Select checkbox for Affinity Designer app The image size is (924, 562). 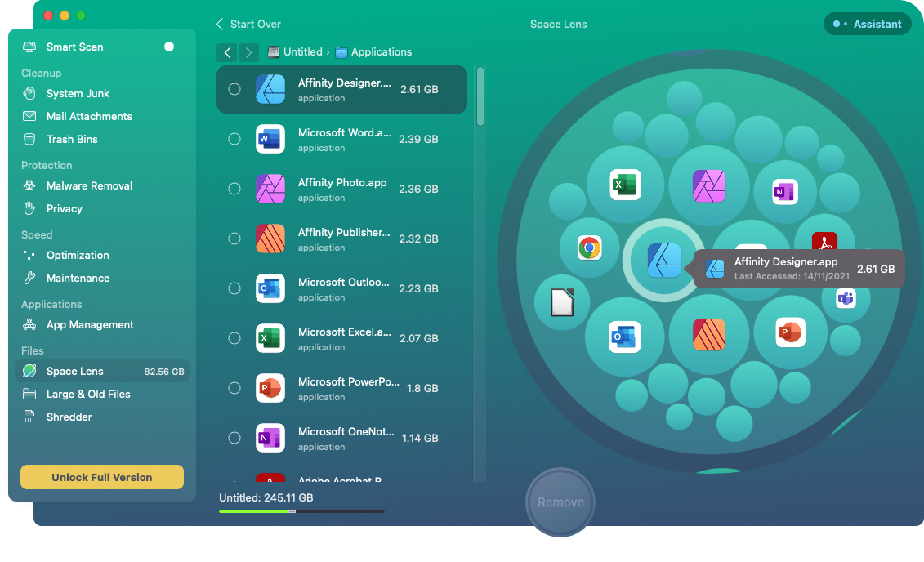point(234,89)
